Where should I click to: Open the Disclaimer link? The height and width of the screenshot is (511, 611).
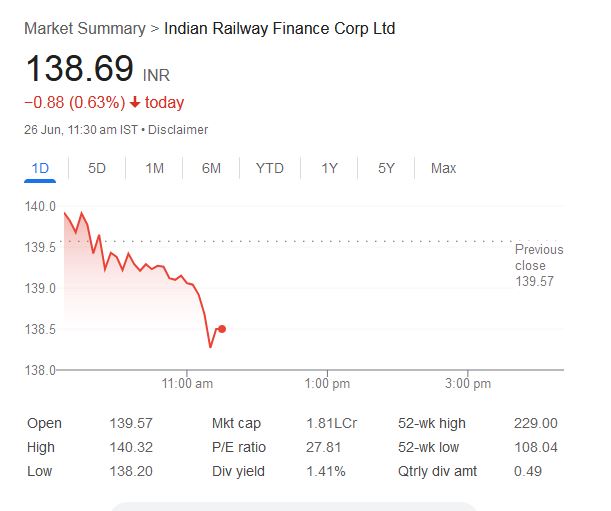(x=180, y=130)
